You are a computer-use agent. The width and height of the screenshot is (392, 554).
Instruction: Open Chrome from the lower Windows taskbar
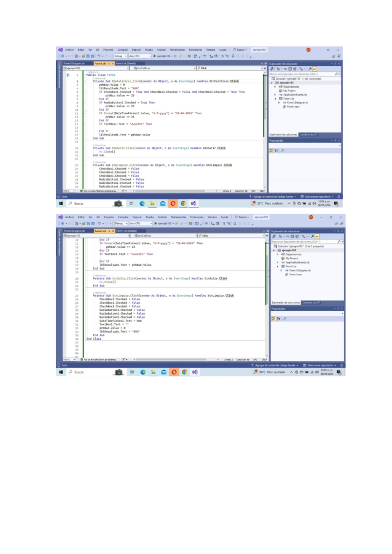185,372
